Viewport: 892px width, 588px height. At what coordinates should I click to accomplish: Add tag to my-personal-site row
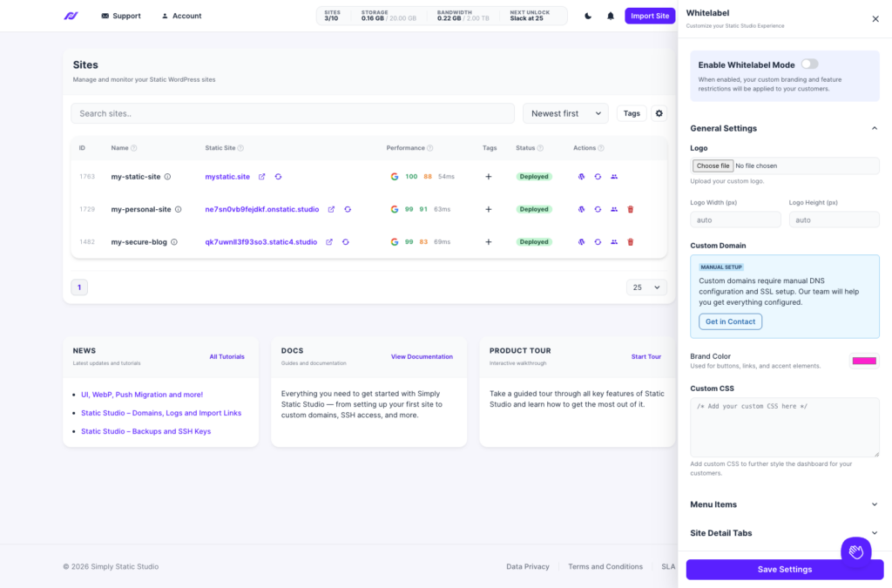[488, 209]
